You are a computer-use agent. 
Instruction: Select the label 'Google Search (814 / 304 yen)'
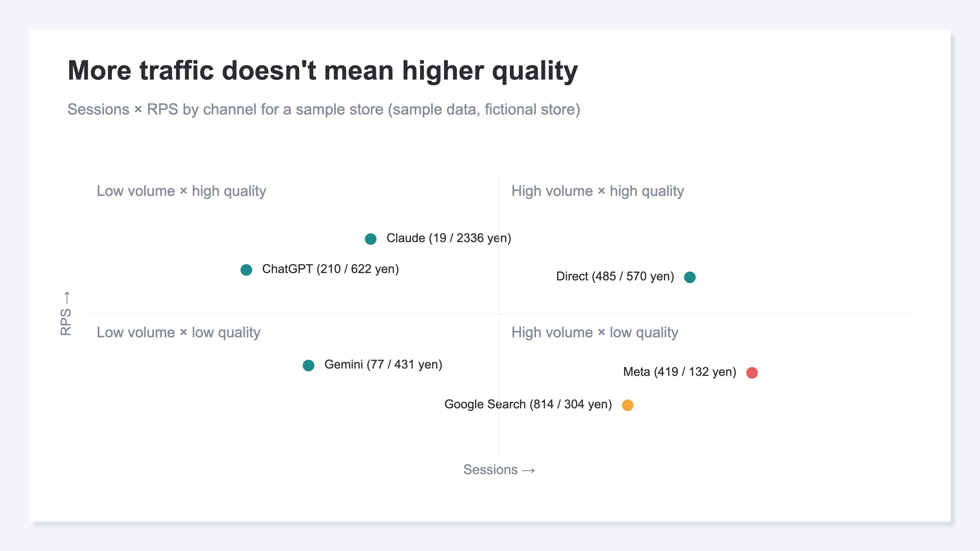[528, 404]
